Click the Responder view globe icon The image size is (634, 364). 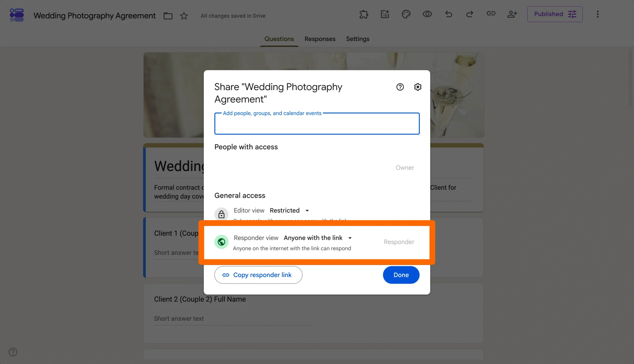point(221,242)
